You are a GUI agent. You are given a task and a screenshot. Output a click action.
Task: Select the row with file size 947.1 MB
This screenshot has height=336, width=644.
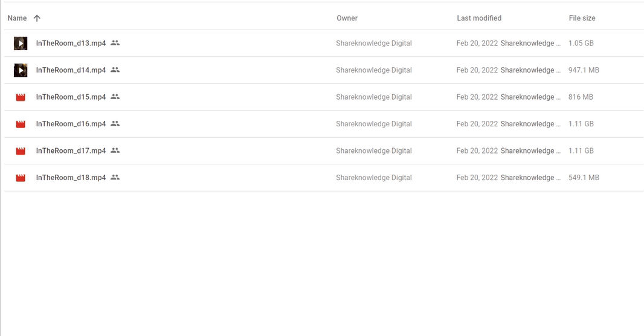point(324,70)
